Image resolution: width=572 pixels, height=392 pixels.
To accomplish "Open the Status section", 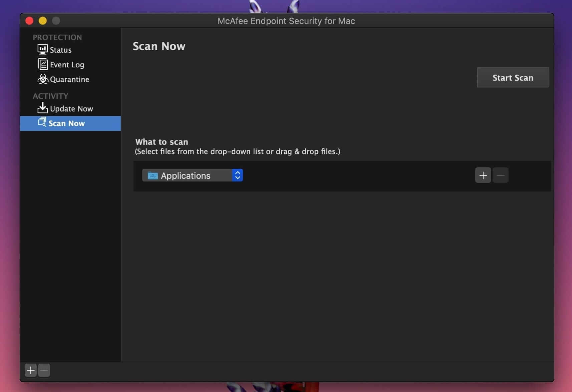I will coord(70,50).
